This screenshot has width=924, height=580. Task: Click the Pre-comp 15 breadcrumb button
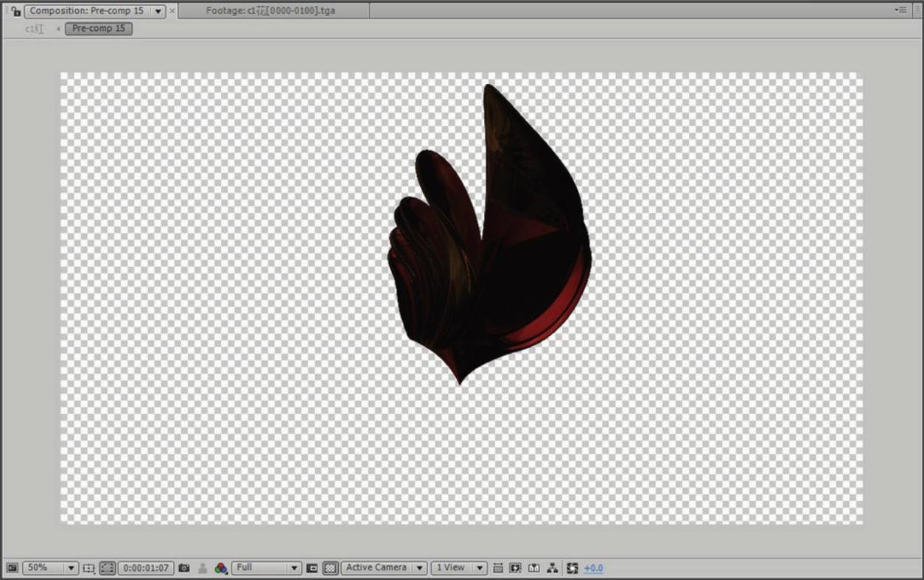pos(99,29)
